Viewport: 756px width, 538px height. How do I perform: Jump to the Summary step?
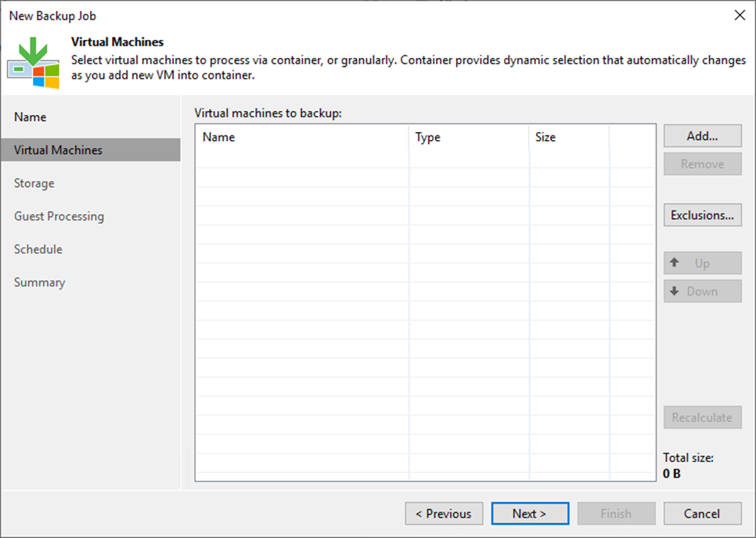(39, 282)
